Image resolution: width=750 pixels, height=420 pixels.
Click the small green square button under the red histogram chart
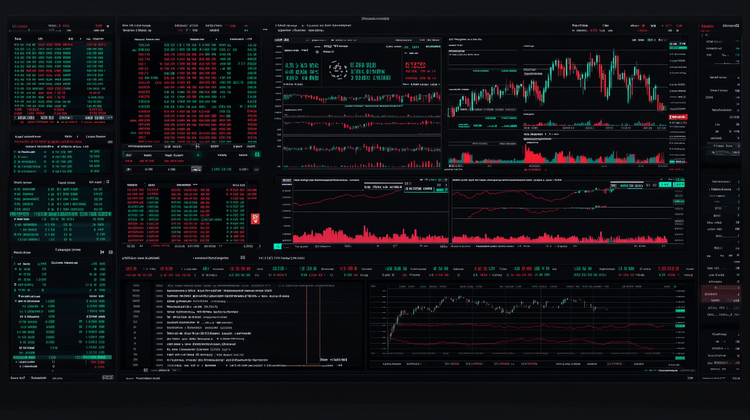click(x=277, y=246)
